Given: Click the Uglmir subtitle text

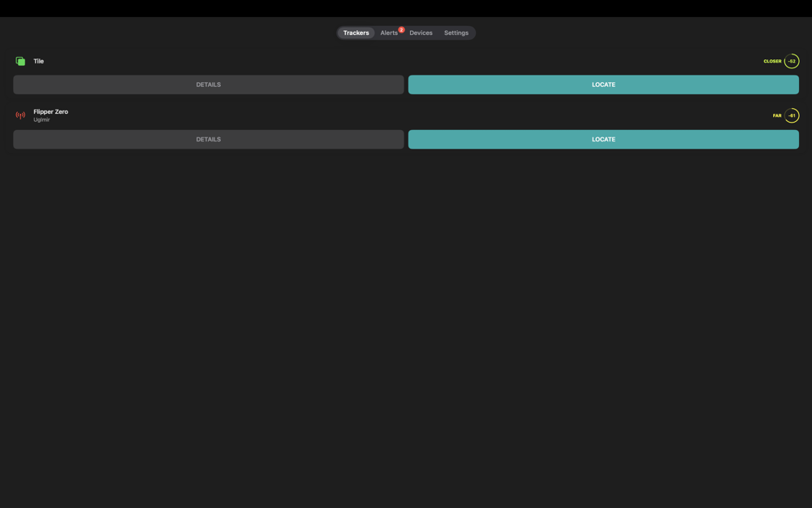Looking at the screenshot, I should tap(41, 119).
